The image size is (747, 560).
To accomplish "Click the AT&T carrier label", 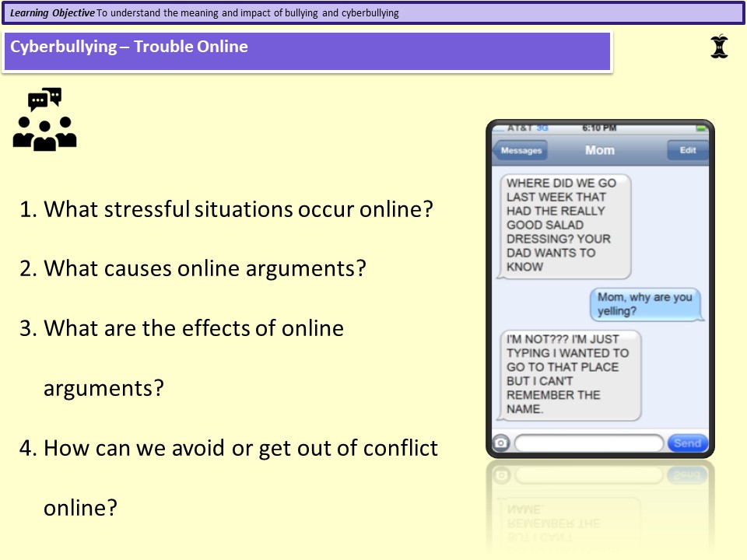I will pos(519,128).
